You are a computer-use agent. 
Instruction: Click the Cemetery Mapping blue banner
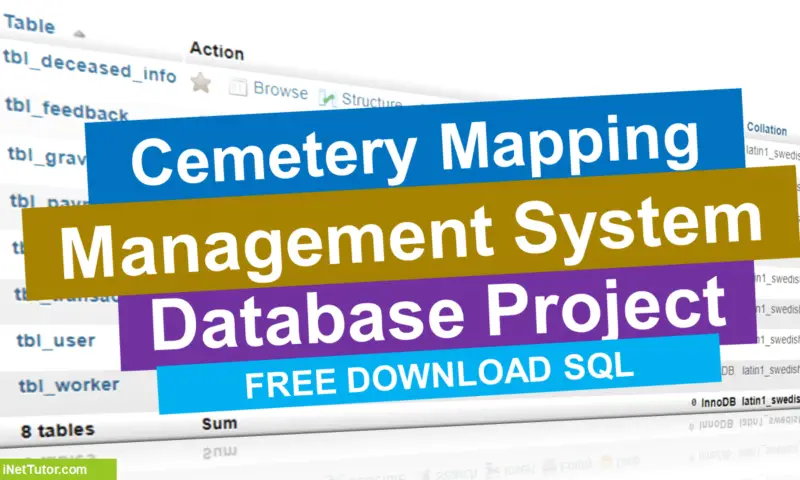coord(414,150)
